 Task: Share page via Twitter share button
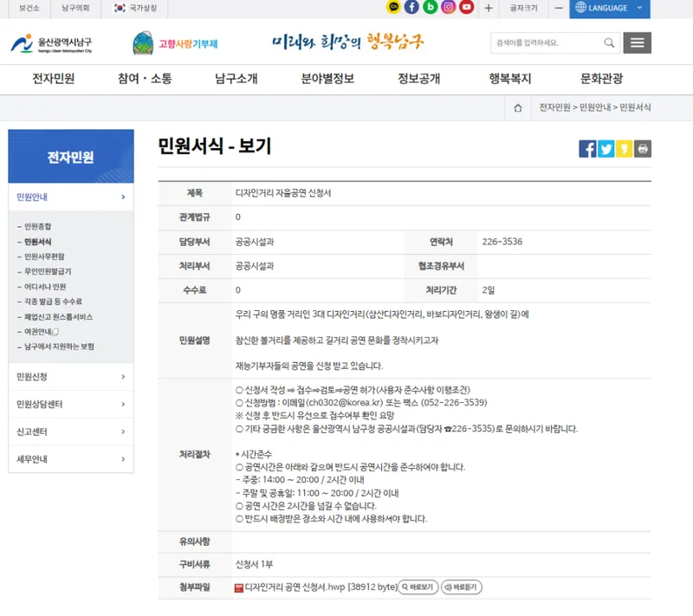(x=606, y=149)
